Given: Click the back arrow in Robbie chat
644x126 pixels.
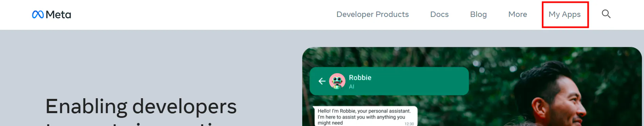Looking at the screenshot, I should tap(322, 81).
